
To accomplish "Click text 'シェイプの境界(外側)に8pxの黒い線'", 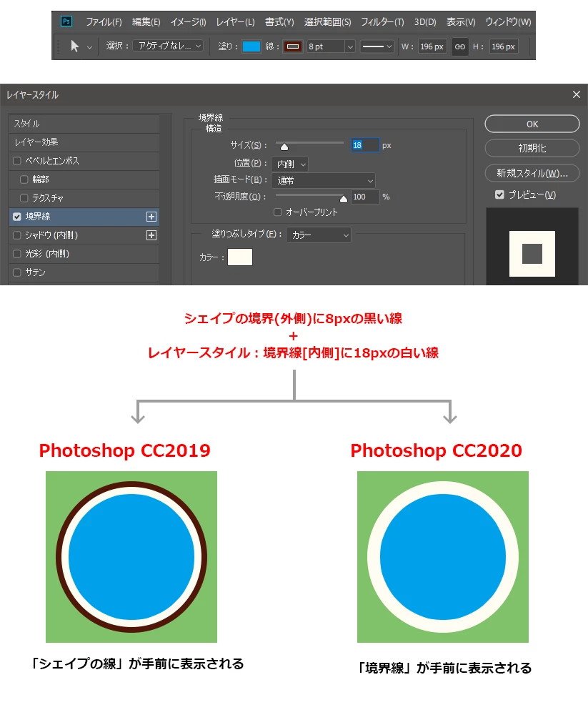I will [x=293, y=318].
